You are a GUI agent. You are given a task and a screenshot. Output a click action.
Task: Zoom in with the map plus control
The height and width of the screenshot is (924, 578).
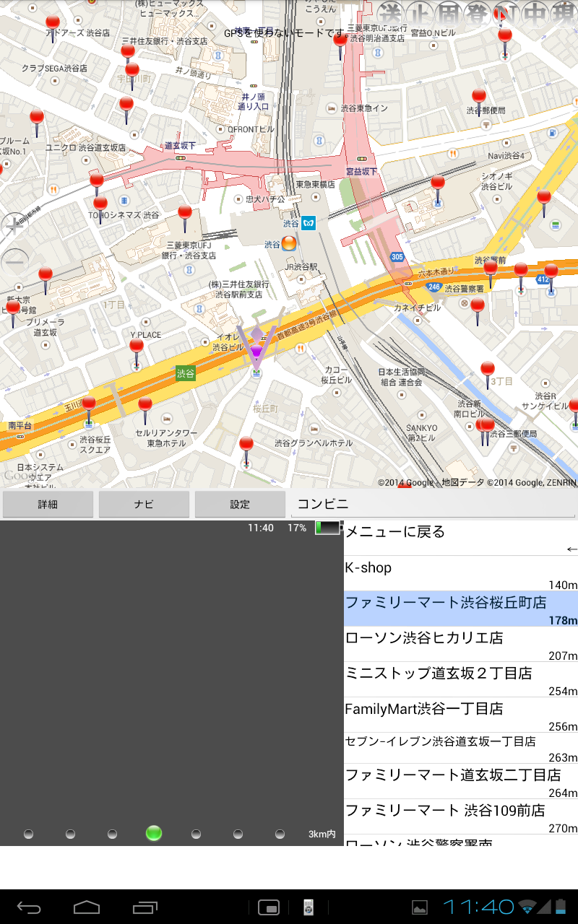click(14, 226)
